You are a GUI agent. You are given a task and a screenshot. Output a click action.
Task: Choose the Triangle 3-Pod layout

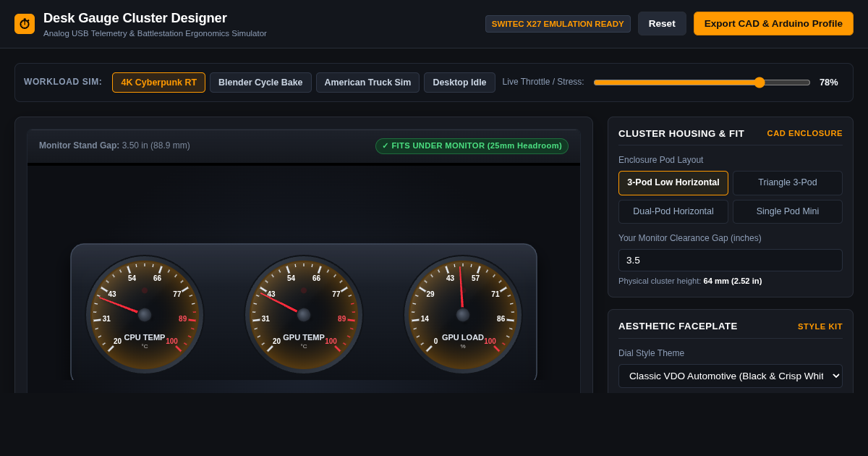click(x=788, y=183)
